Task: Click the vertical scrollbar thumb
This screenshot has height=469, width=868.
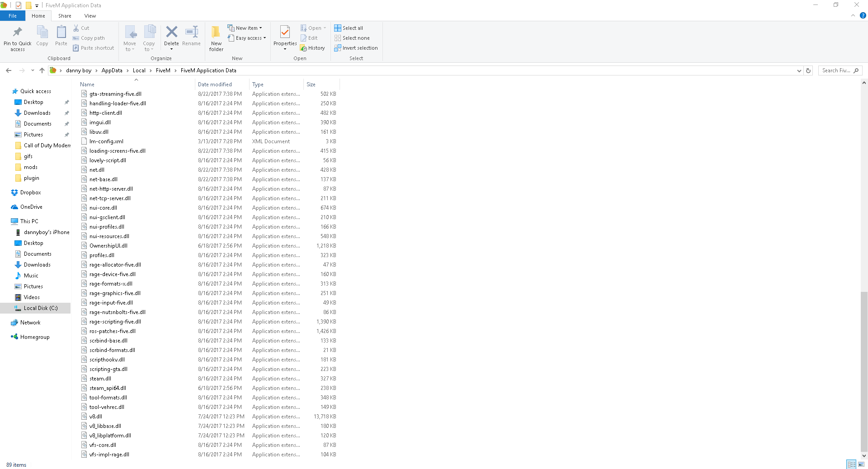Action: [864, 371]
